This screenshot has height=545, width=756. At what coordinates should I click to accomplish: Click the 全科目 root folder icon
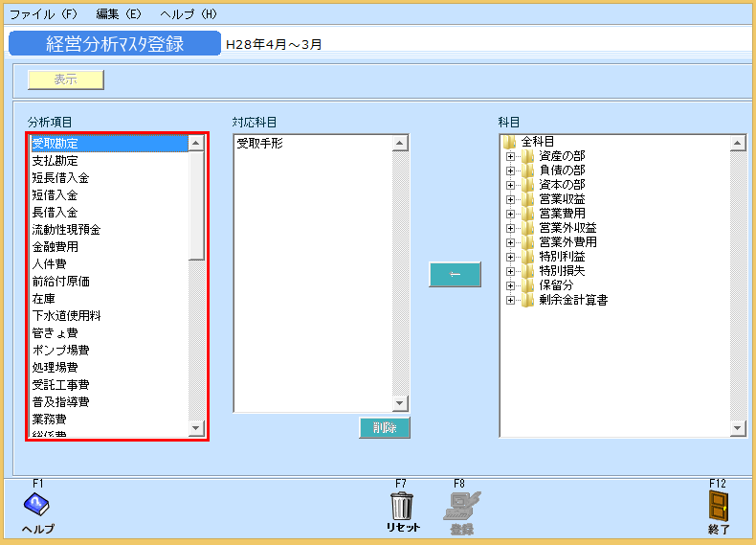pyautogui.click(x=510, y=142)
